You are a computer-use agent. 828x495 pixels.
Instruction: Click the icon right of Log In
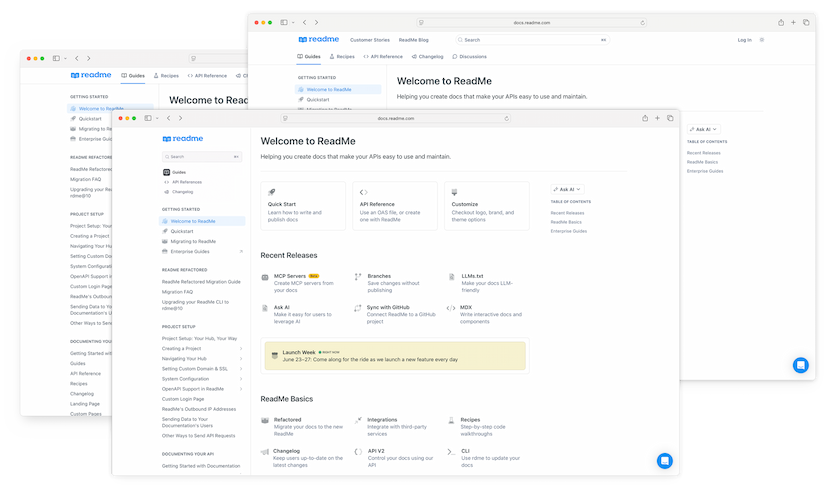[x=762, y=40]
